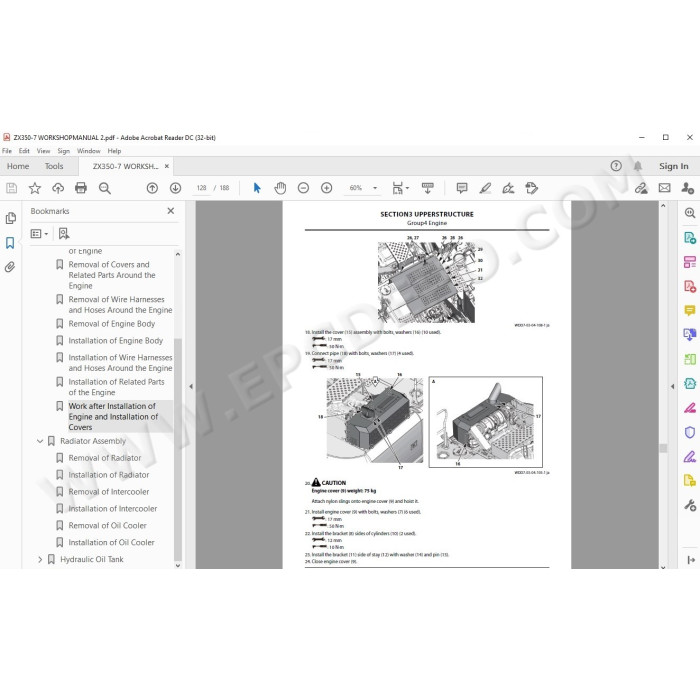Open search tool in right pane
Viewport: 700px width, 700px height.
tap(690, 213)
